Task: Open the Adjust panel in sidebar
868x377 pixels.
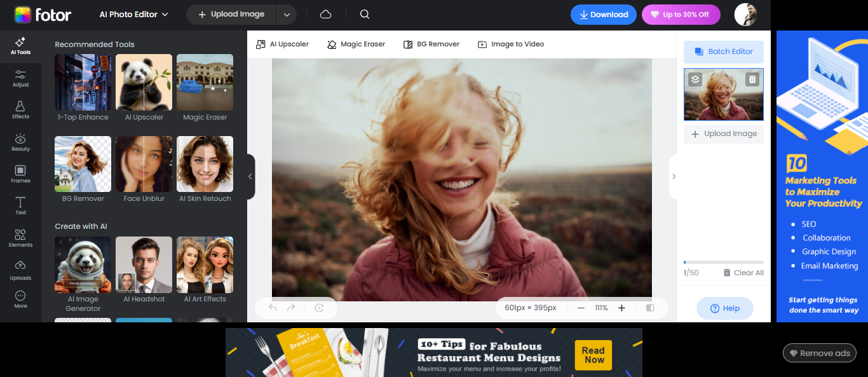Action: (20, 79)
